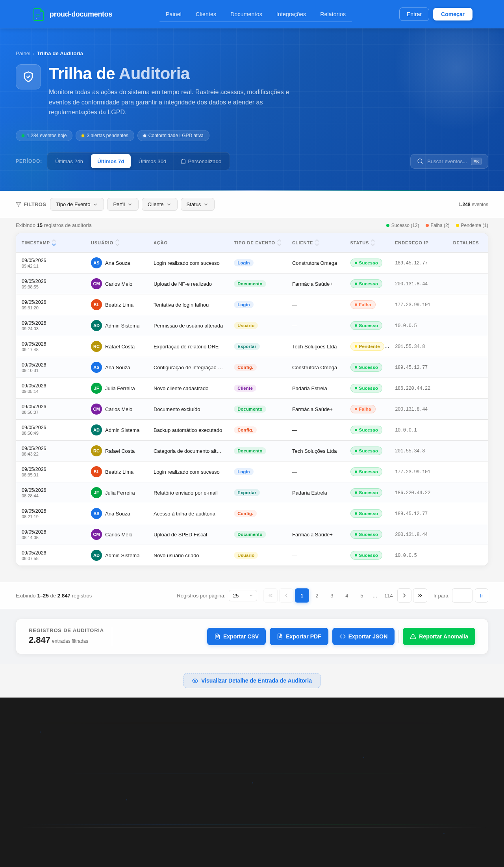Go to page 2
504x867 pixels.
tap(317, 595)
